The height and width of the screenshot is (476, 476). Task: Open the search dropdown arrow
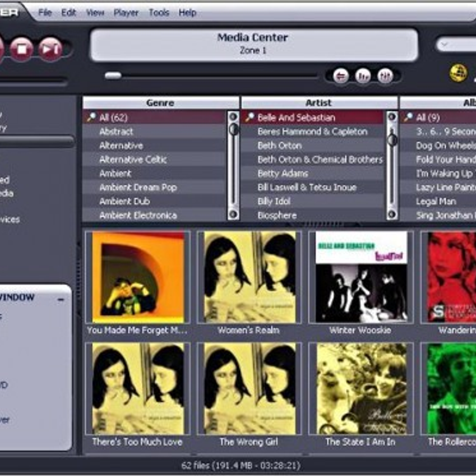point(444,45)
